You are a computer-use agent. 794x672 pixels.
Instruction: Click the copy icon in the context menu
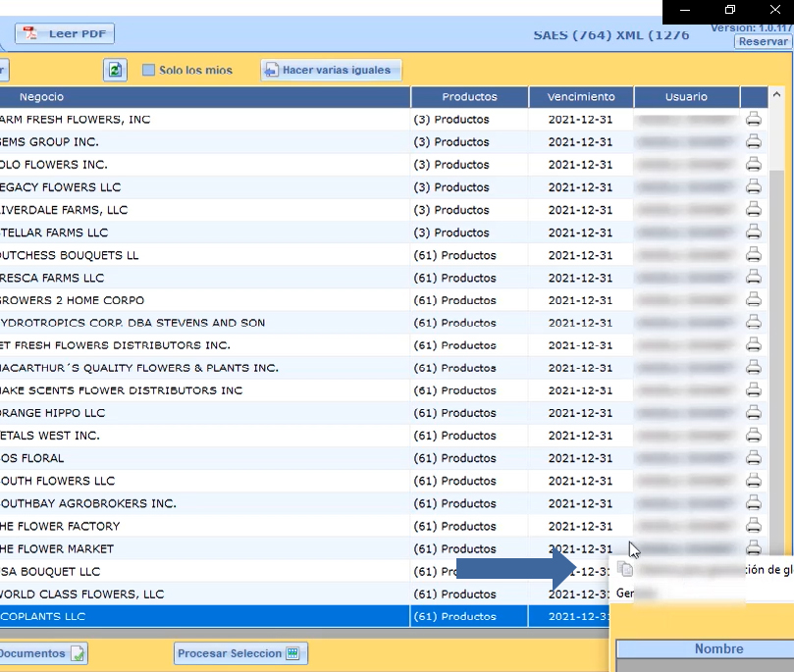626,570
